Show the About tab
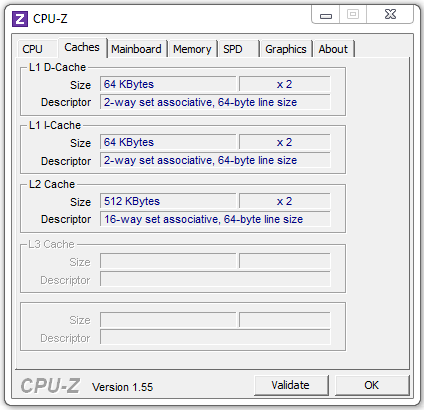Screen dimensions: 424x410 [x=333, y=49]
